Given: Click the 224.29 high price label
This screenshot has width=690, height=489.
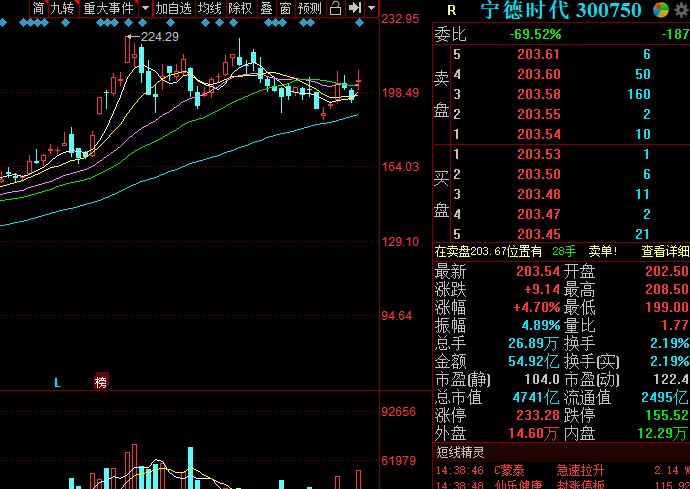Looking at the screenshot, I should pos(160,37).
